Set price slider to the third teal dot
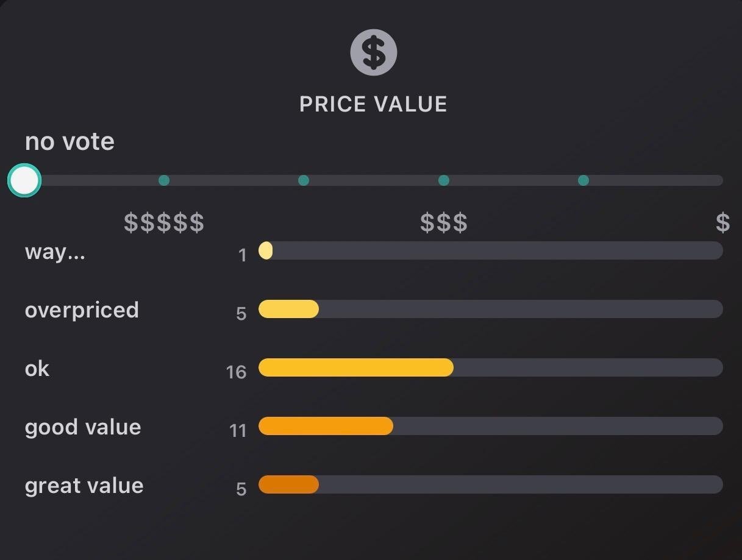The height and width of the screenshot is (560, 742). [444, 180]
